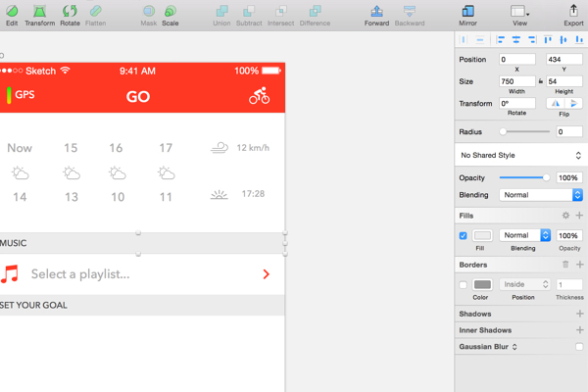Click the Rotate angle field
This screenshot has width=588, height=392.
(517, 103)
